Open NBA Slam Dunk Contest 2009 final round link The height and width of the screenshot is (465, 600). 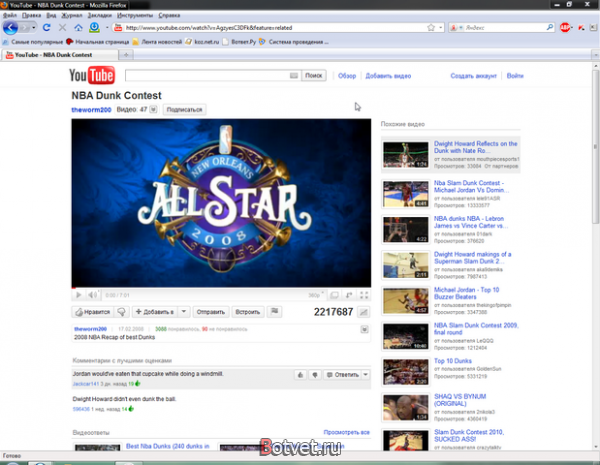(x=476, y=329)
